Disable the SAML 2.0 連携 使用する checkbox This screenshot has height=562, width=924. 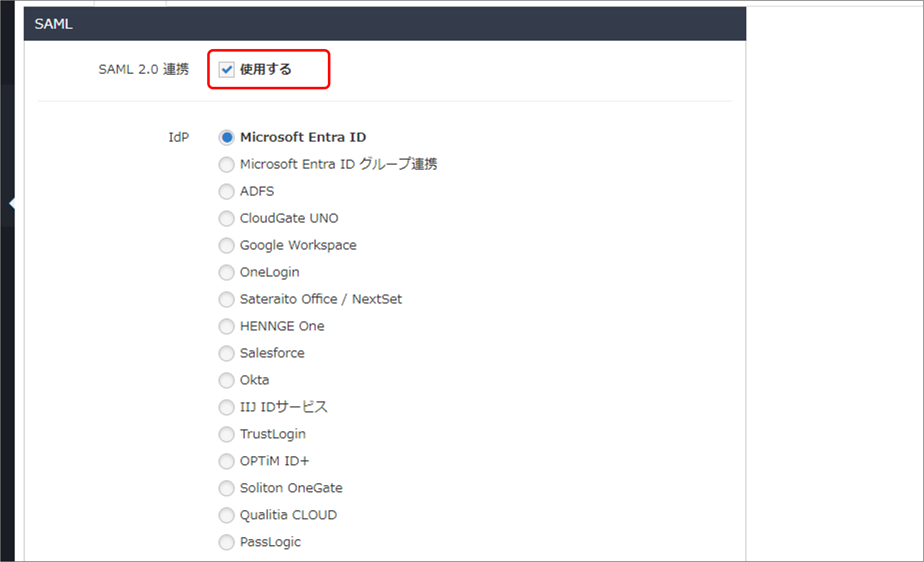[x=226, y=69]
